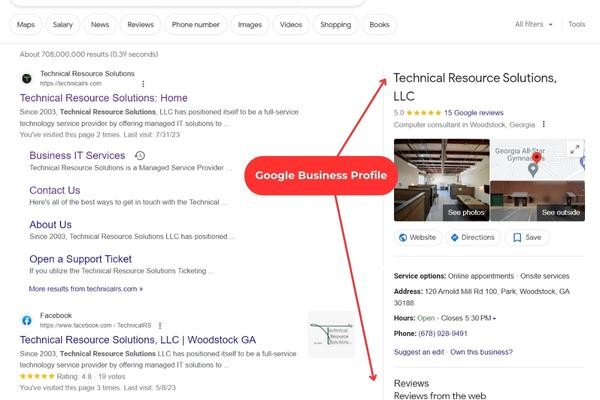This screenshot has height=400, width=600.
Task: Select the Phone number filter chip
Action: point(196,24)
